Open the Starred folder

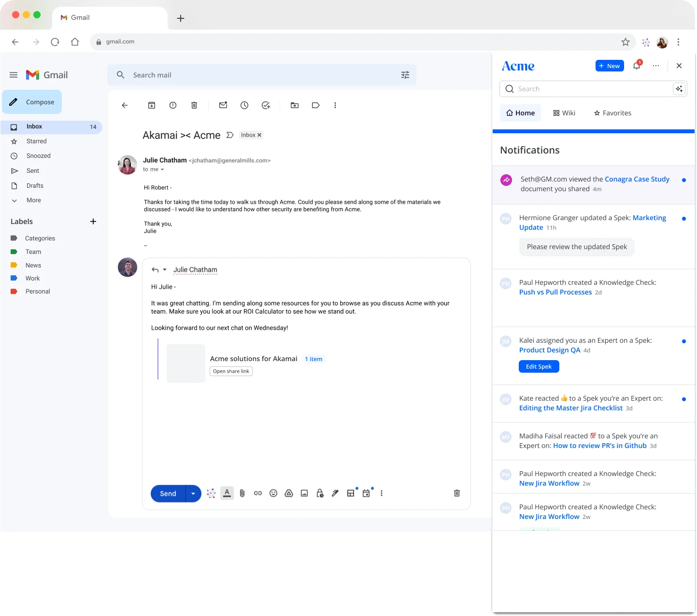click(36, 141)
